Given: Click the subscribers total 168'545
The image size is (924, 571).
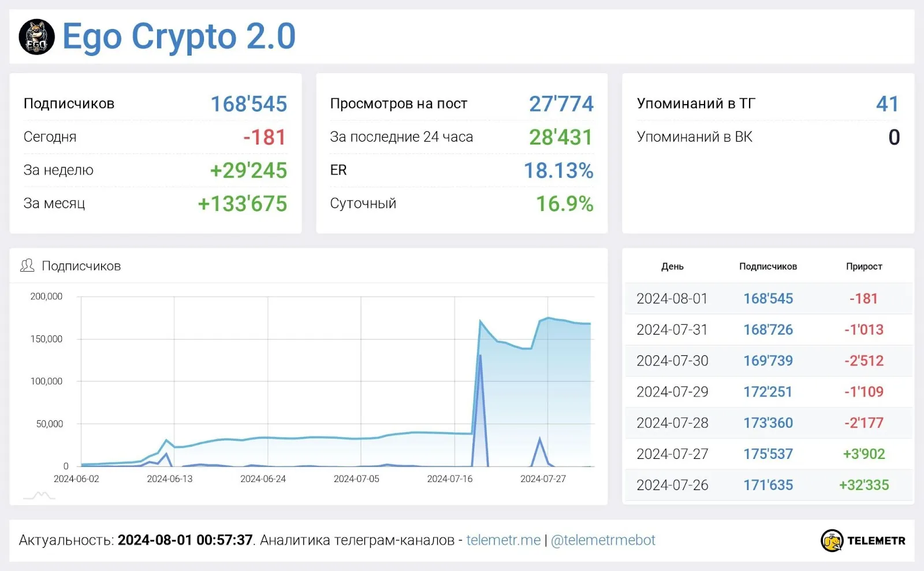Looking at the screenshot, I should point(249,104).
